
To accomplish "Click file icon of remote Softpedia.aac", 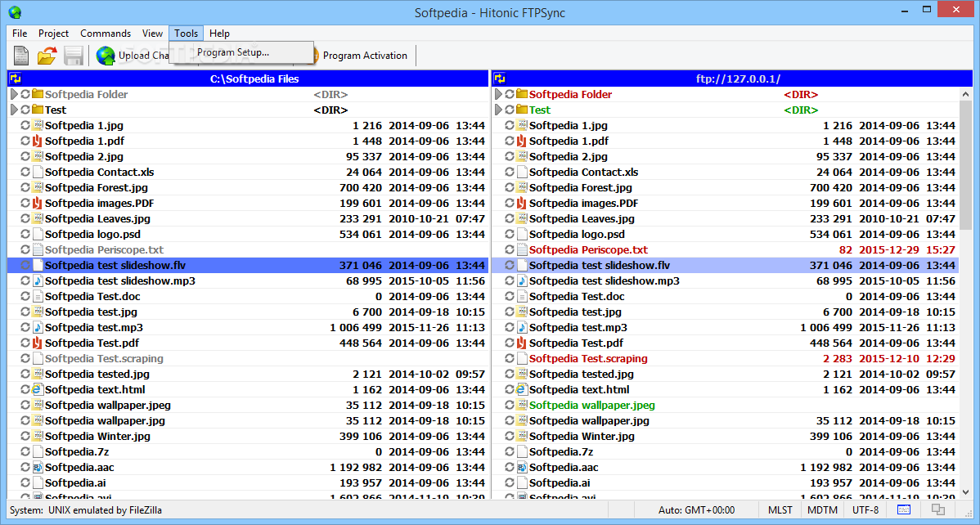I will (x=522, y=468).
